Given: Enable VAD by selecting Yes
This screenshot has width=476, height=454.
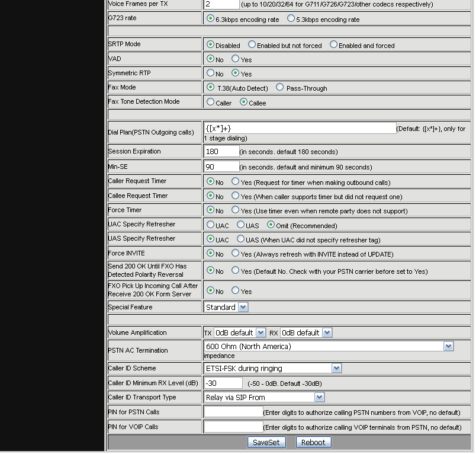Looking at the screenshot, I should click(x=235, y=59).
